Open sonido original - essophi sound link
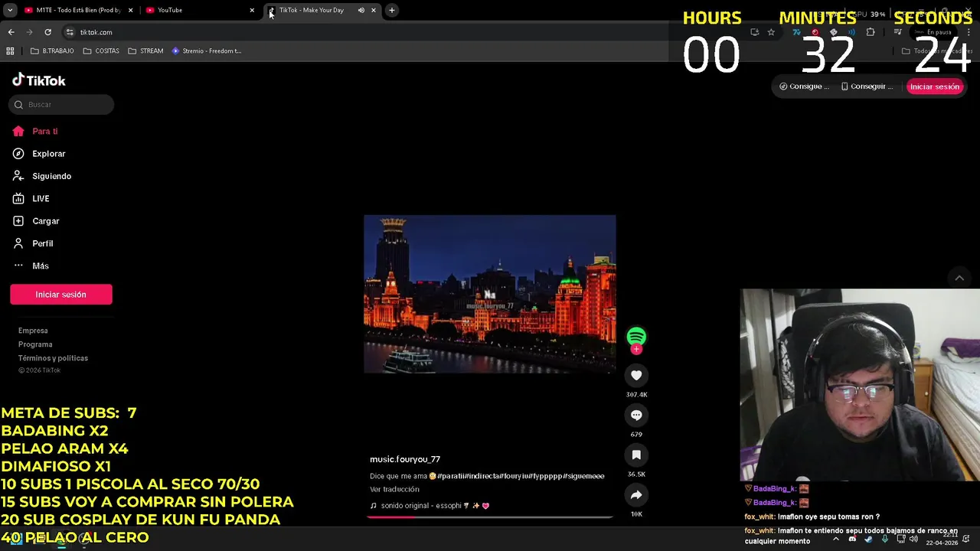The height and width of the screenshot is (551, 980). point(430,506)
